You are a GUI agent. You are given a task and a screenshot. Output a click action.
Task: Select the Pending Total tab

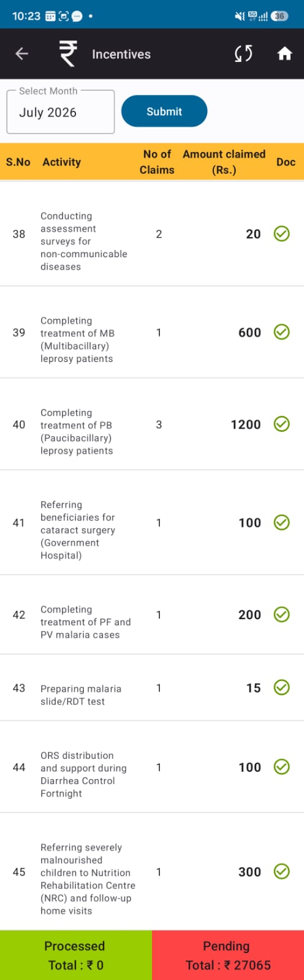228,956
